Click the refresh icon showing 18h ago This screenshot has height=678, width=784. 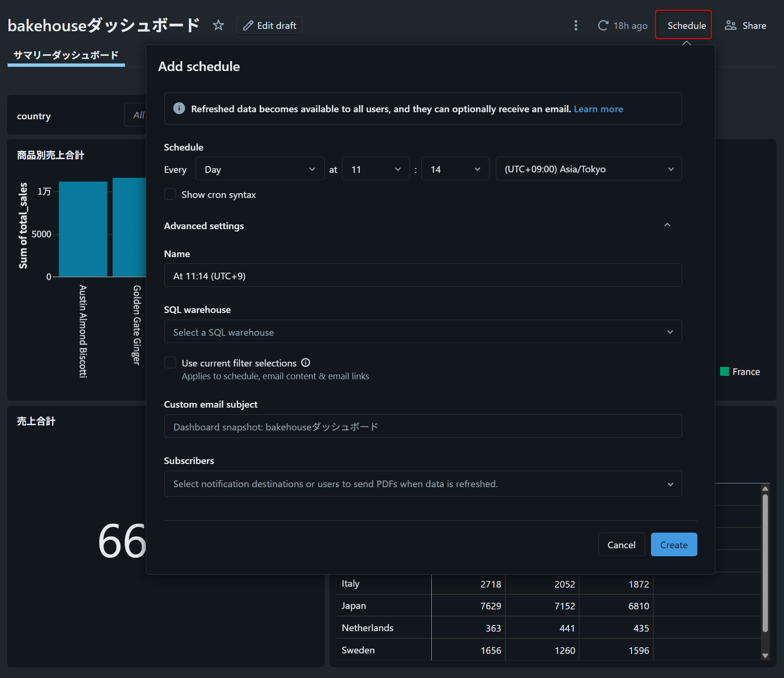click(603, 26)
